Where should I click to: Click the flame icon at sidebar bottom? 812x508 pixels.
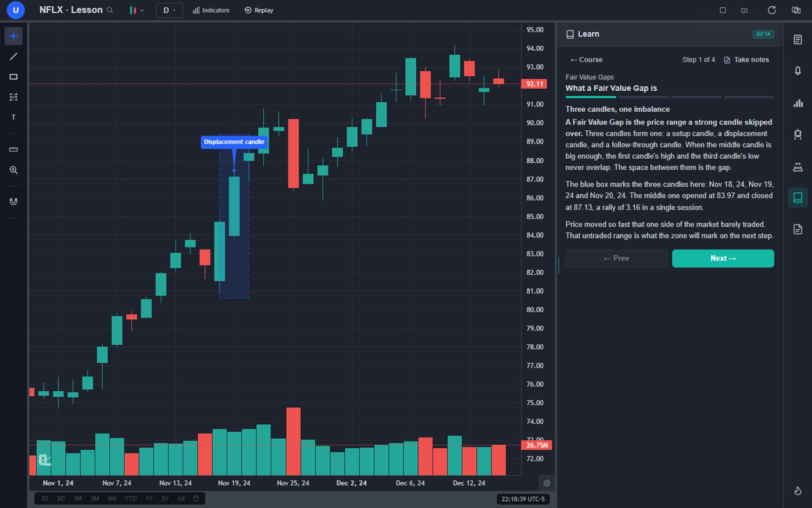click(x=798, y=491)
